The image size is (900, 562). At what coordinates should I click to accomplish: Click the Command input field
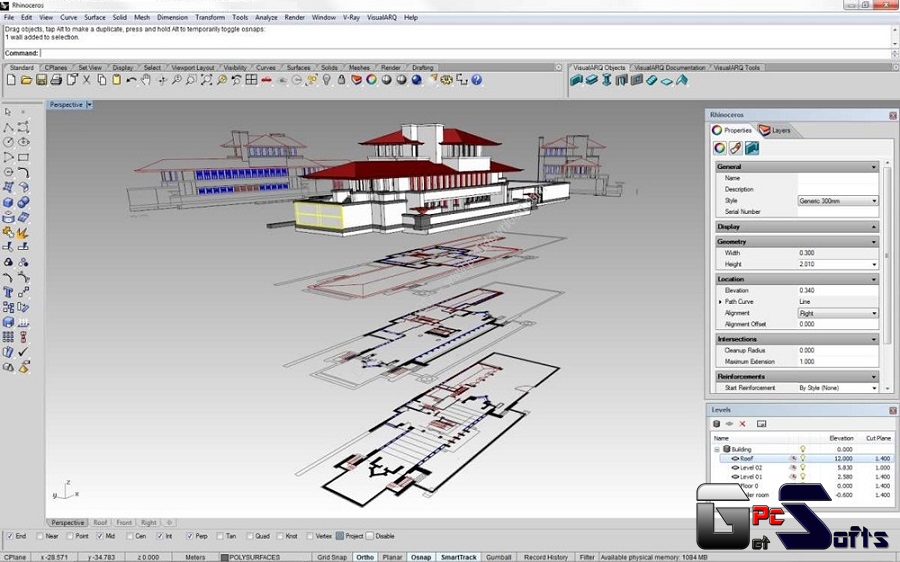point(465,53)
